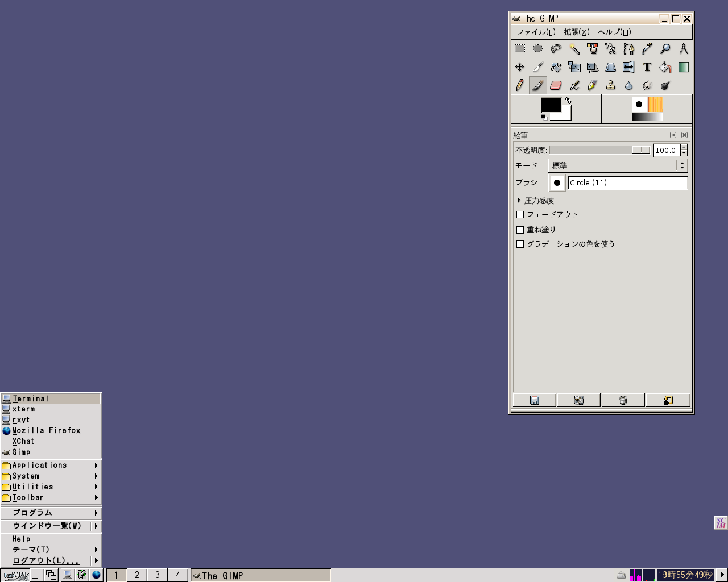This screenshot has height=582, width=728.
Task: Select the Airbrush tool
Action: (574, 85)
